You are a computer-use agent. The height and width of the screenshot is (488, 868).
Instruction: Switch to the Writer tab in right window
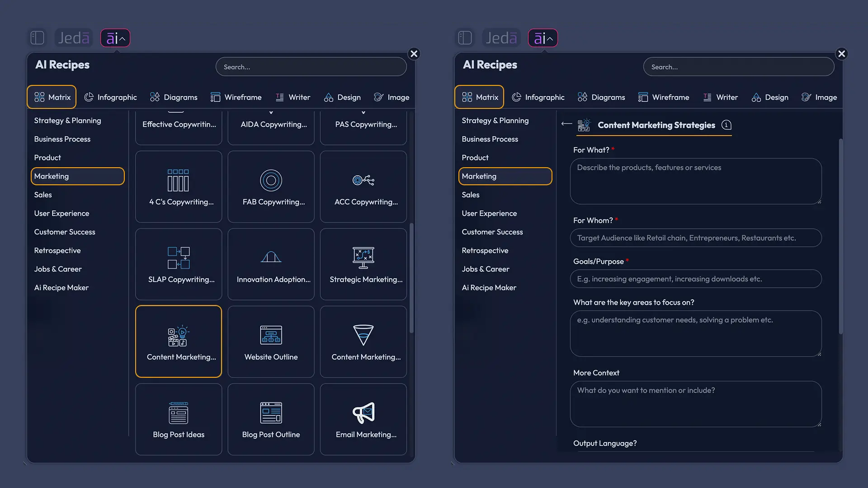click(721, 97)
